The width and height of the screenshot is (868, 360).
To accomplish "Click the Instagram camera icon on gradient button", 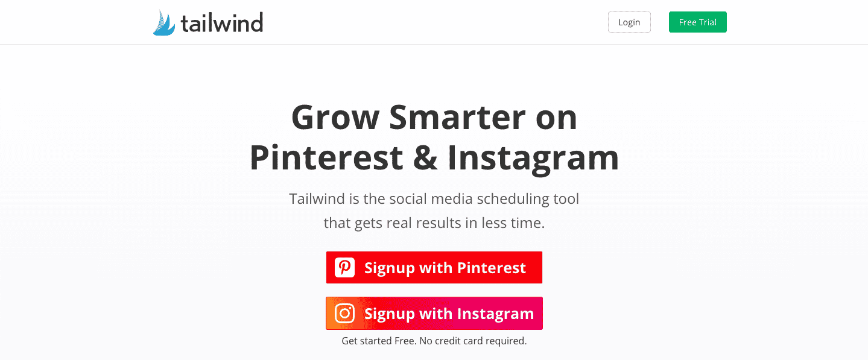I will tap(345, 314).
